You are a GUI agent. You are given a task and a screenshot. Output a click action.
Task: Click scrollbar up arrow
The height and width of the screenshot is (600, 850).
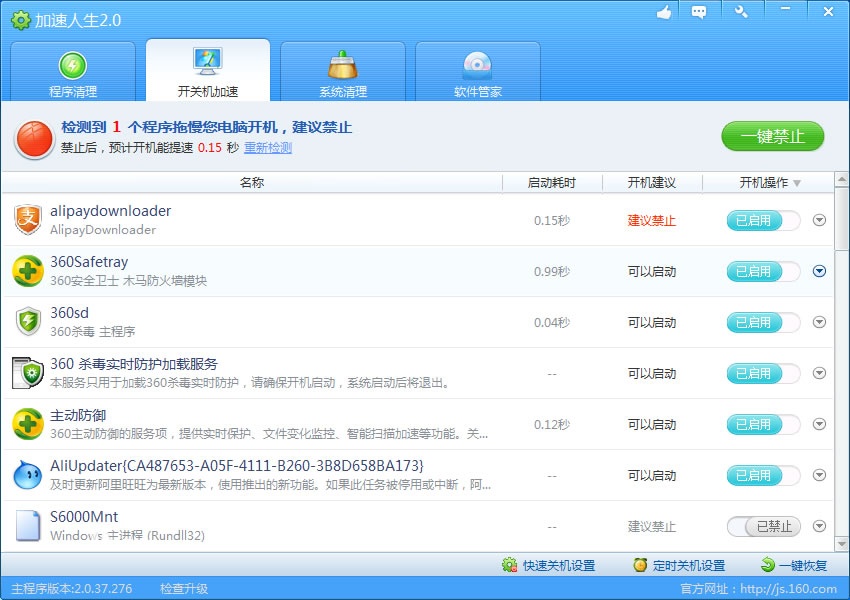click(841, 179)
